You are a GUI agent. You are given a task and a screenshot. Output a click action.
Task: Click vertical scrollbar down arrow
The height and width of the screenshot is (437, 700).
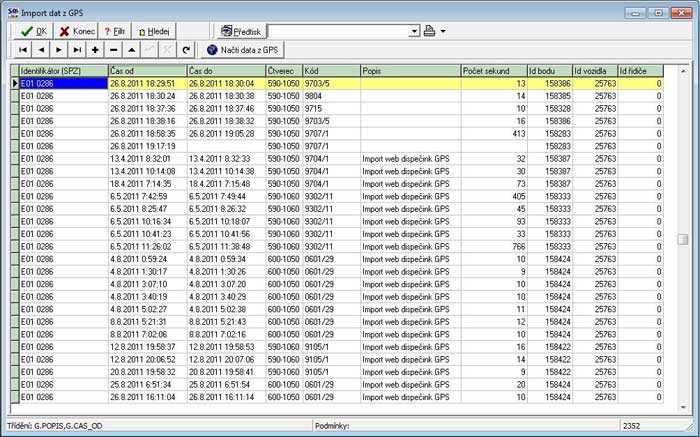point(683,407)
